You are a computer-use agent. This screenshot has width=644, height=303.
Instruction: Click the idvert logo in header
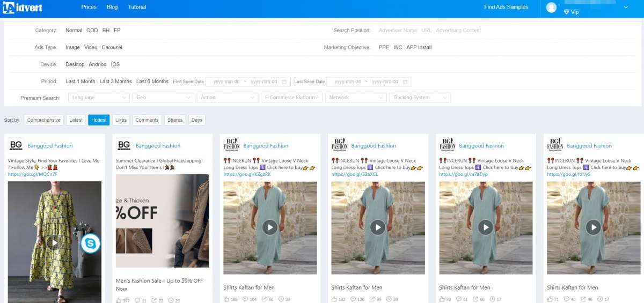click(x=22, y=8)
